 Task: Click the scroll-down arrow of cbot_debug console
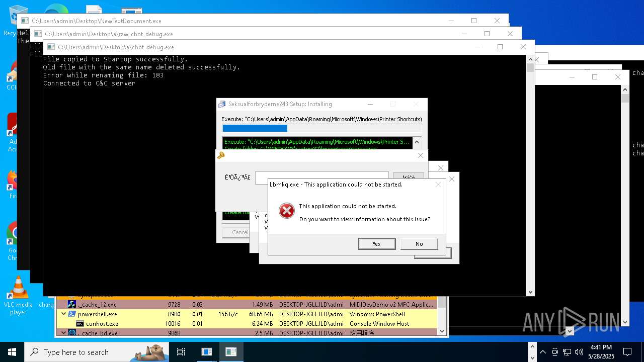530,292
